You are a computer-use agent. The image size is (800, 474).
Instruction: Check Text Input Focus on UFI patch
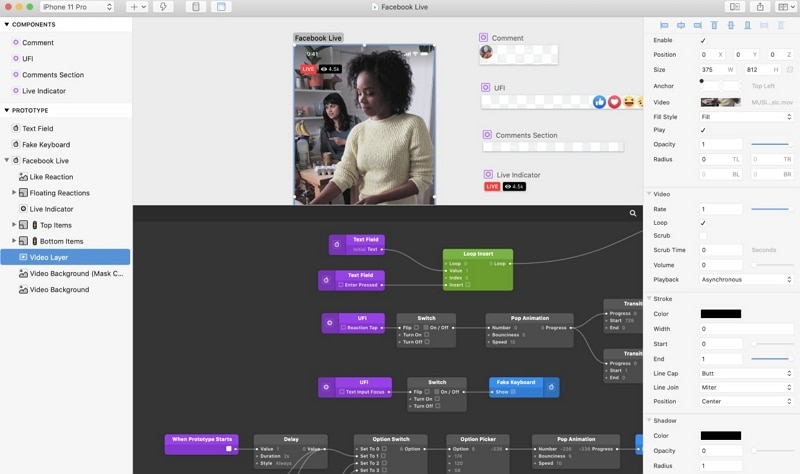pos(342,392)
